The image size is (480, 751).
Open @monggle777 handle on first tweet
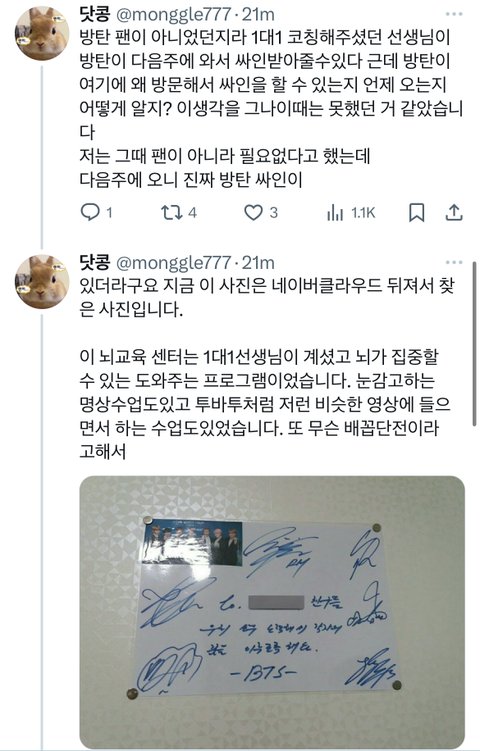tap(174, 14)
